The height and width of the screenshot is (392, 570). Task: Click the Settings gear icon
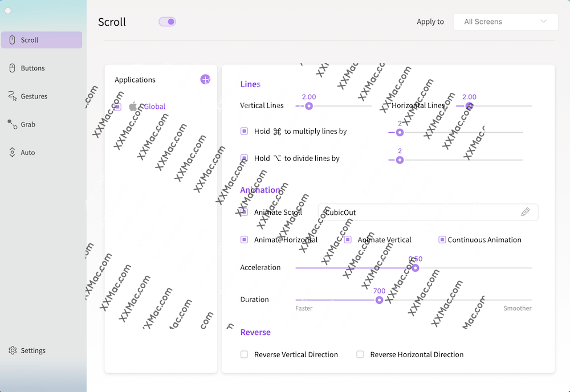click(13, 350)
